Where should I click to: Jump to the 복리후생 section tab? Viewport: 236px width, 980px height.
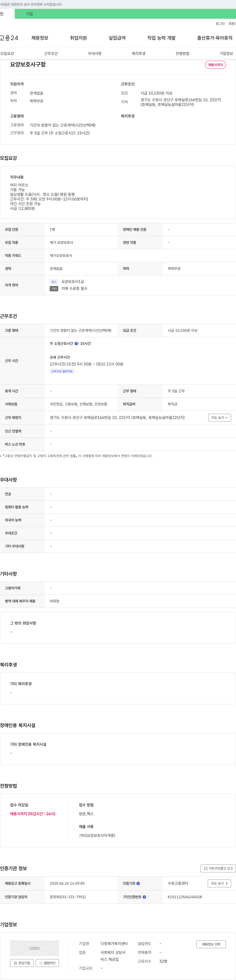138,53
